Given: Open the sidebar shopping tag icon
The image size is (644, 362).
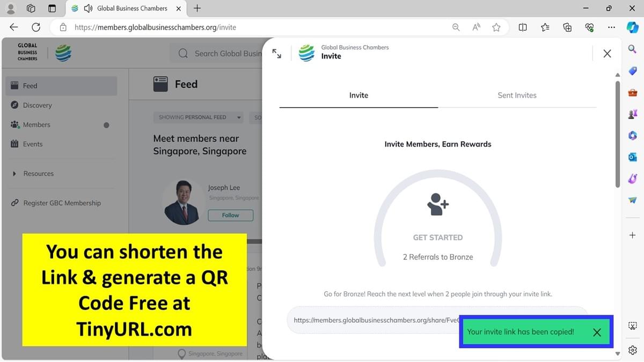Looking at the screenshot, I should click(x=632, y=72).
